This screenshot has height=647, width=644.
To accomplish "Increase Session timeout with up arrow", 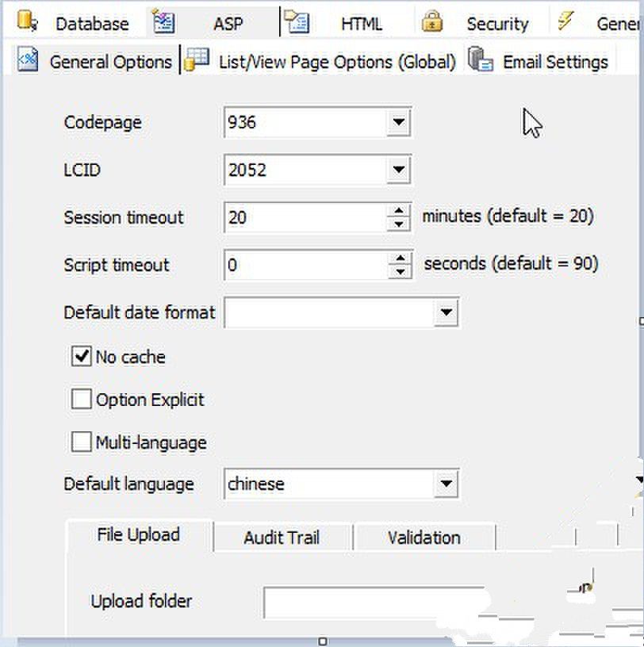I will [x=399, y=210].
